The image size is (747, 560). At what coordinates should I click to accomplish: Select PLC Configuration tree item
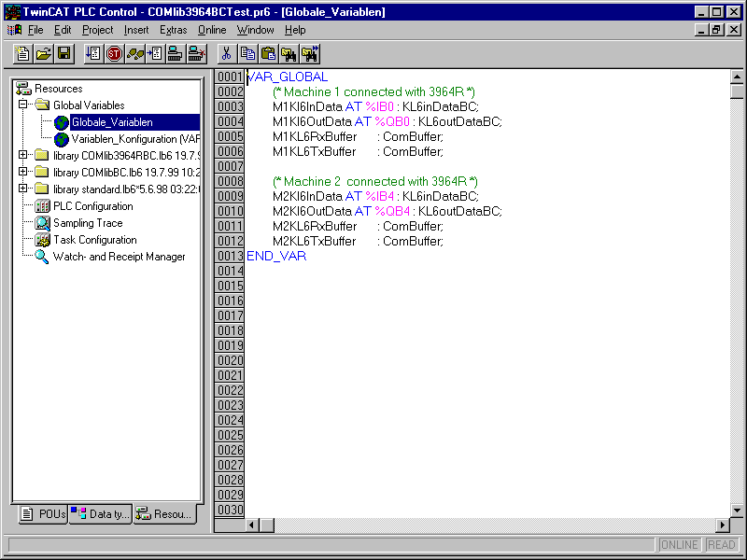[x=92, y=206]
